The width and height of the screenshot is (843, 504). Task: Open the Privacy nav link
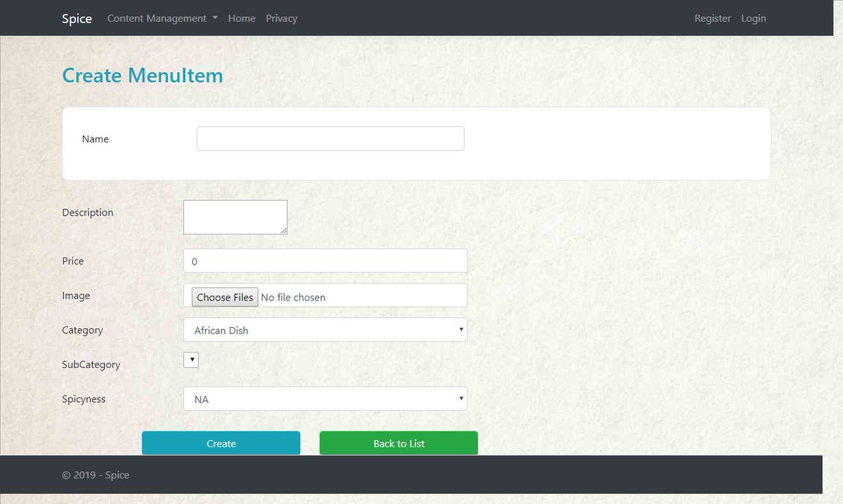[282, 18]
